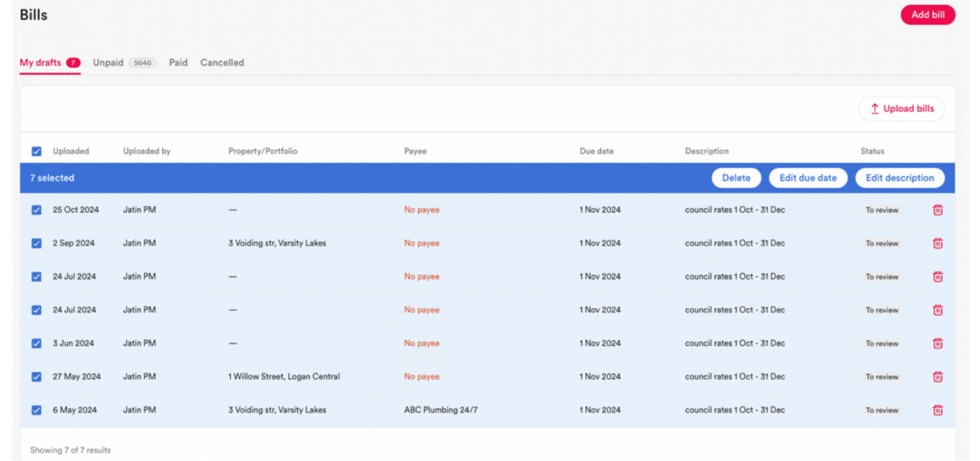The width and height of the screenshot is (980, 461).
Task: Click To review status in 25 Oct row
Action: (x=882, y=210)
